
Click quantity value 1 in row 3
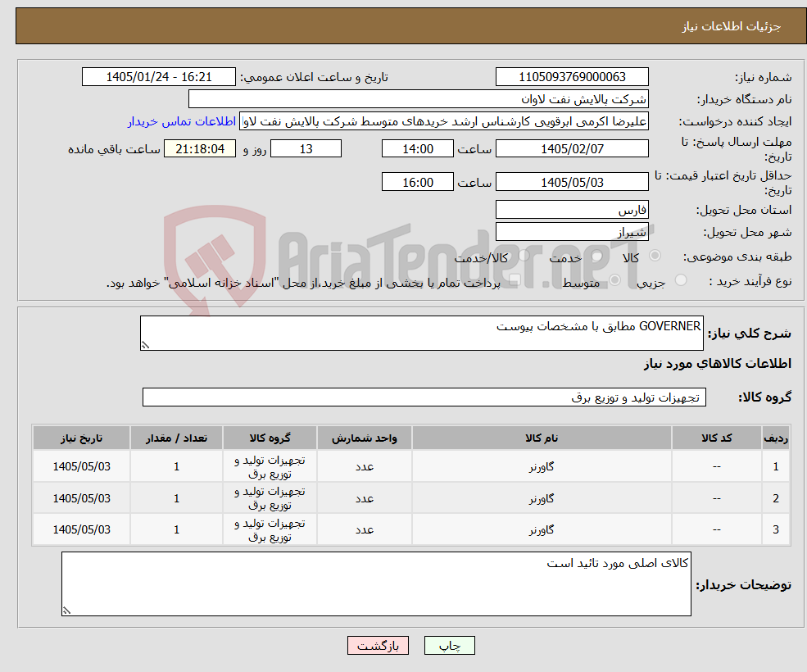point(176,529)
